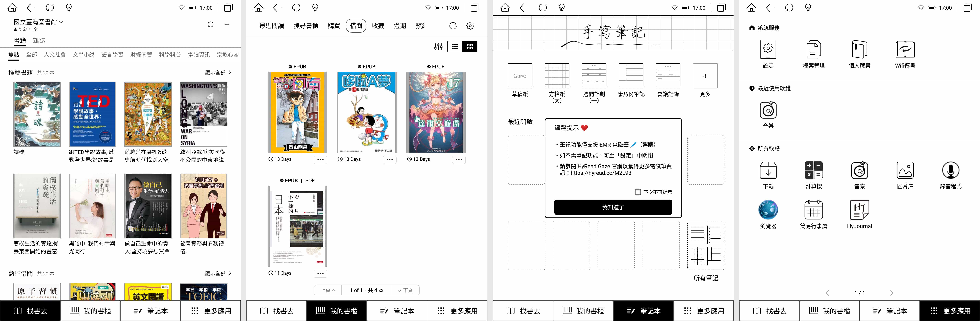Open the three-dot menu beside the library search icon
Image resolution: width=980 pixels, height=321 pixels.
click(x=227, y=25)
